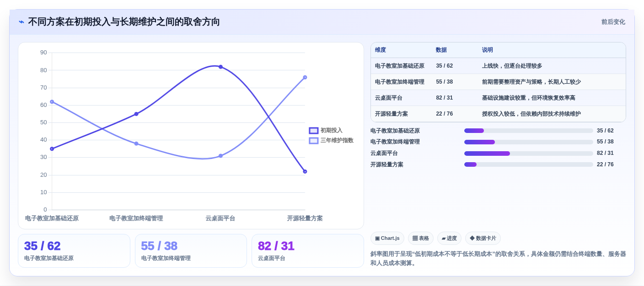Click table cell value 82 / 31
This screenshot has width=644, height=286.
tap(444, 98)
